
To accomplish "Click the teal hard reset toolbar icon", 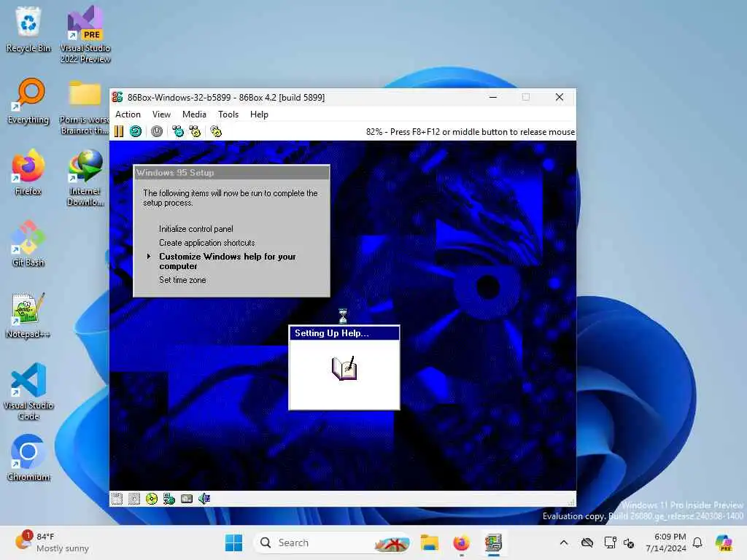I will tap(136, 131).
